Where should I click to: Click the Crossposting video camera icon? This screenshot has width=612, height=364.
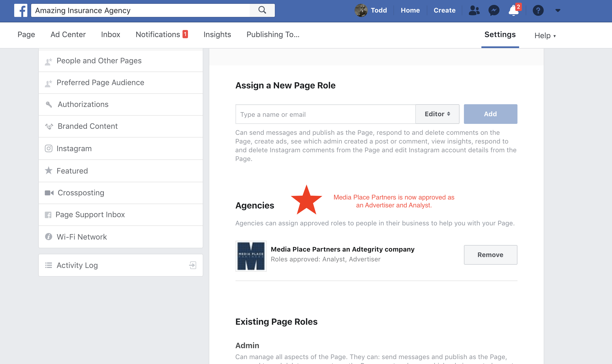[49, 193]
